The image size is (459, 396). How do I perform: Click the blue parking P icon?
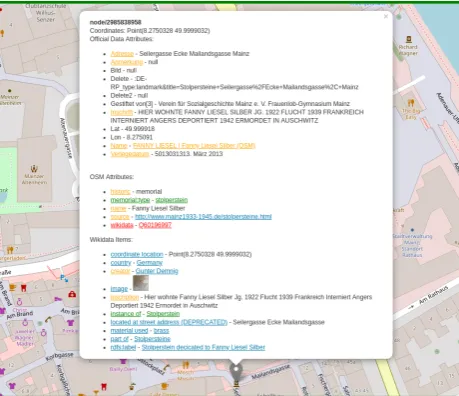tap(63, 277)
